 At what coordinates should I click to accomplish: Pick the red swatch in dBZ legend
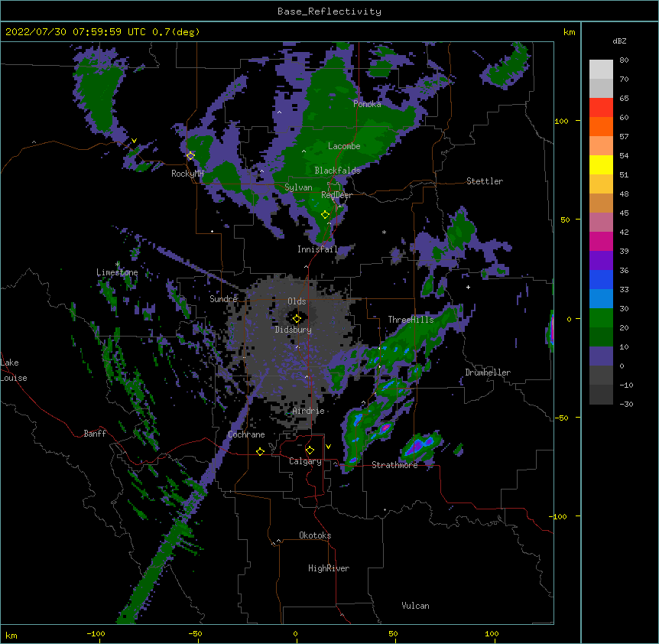[601, 108]
